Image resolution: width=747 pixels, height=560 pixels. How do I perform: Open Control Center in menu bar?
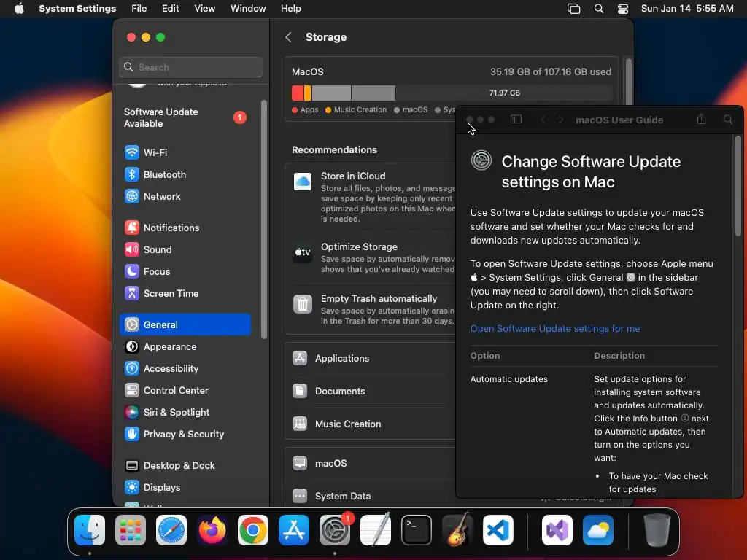tap(623, 9)
